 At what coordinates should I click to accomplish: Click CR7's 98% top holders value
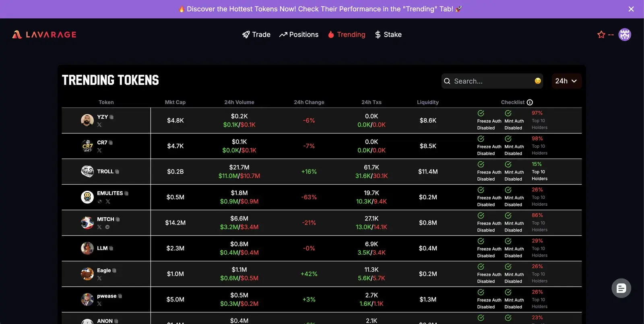pos(537,138)
